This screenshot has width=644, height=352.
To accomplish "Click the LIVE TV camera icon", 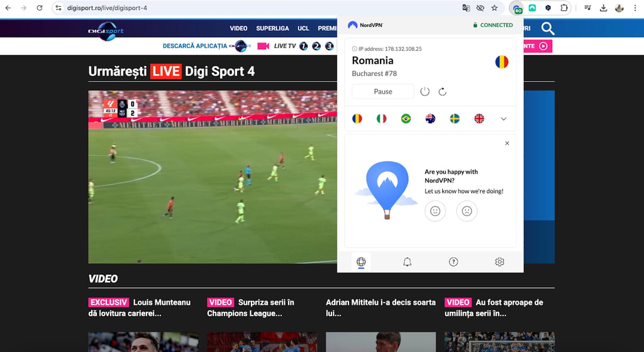I will point(263,46).
